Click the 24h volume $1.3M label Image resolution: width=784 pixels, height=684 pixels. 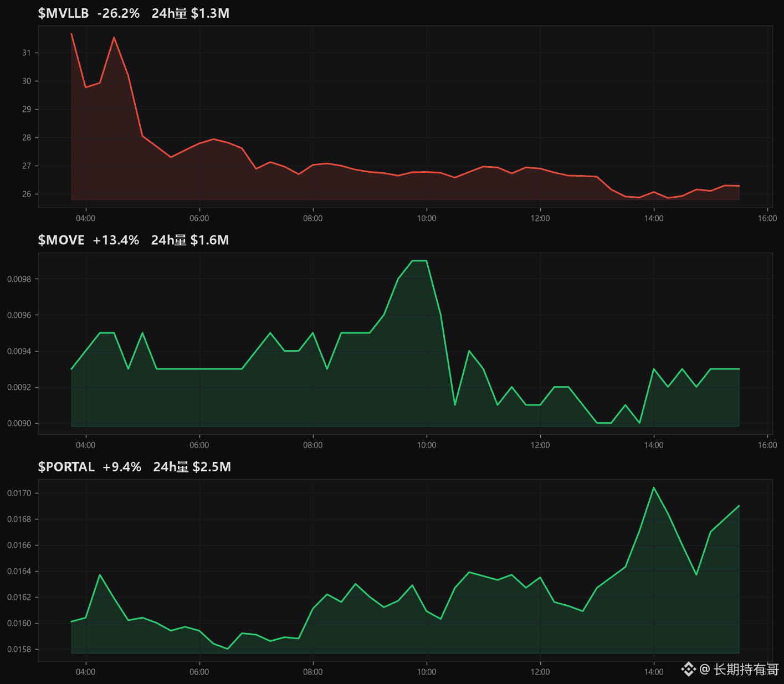coord(191,13)
